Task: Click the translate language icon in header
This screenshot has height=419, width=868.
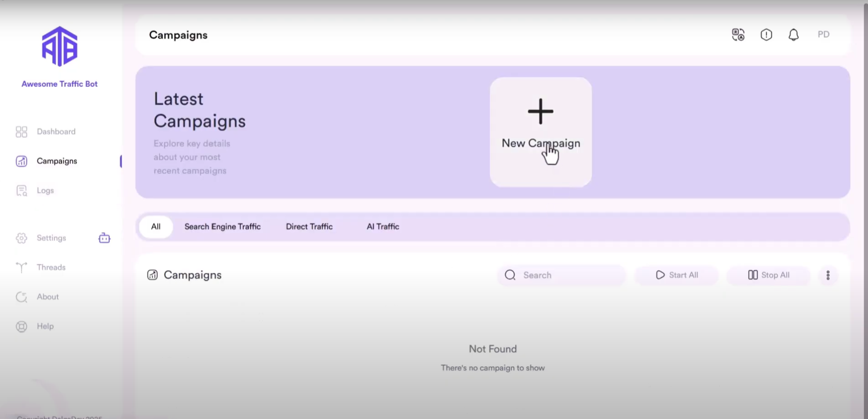Action: (x=738, y=35)
